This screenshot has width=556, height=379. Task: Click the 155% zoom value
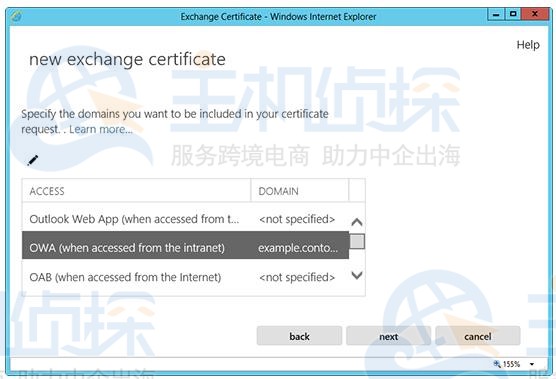511,364
